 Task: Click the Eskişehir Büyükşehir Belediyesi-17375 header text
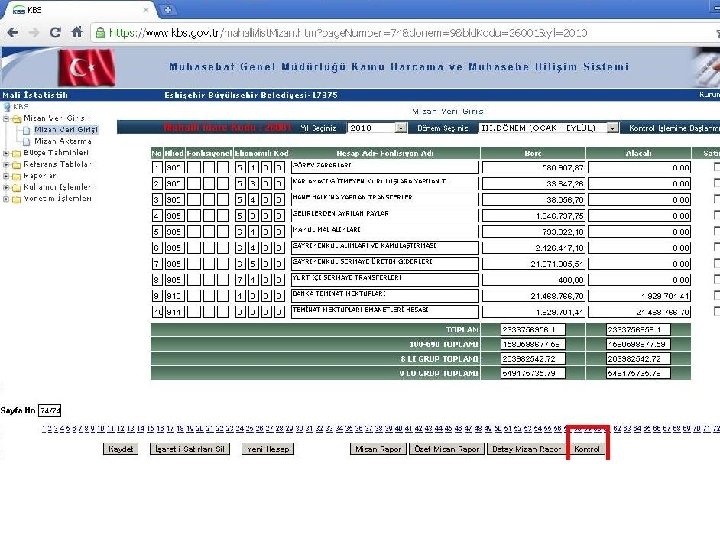point(251,95)
